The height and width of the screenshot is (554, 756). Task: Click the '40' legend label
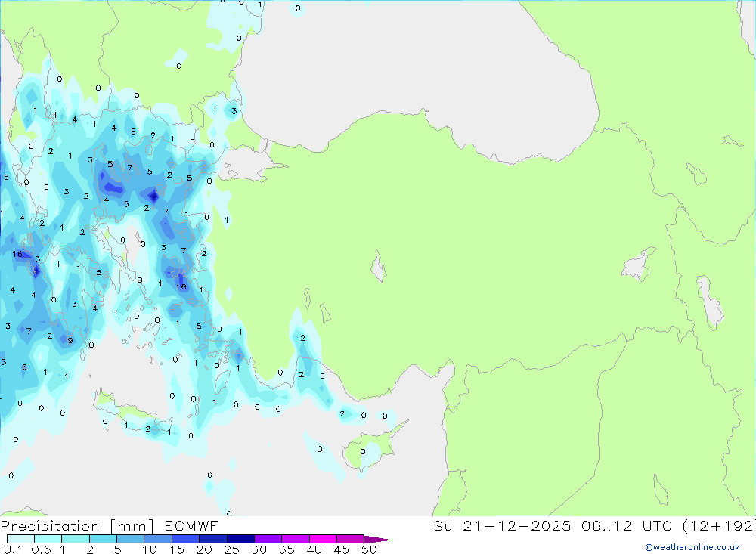[x=314, y=549]
